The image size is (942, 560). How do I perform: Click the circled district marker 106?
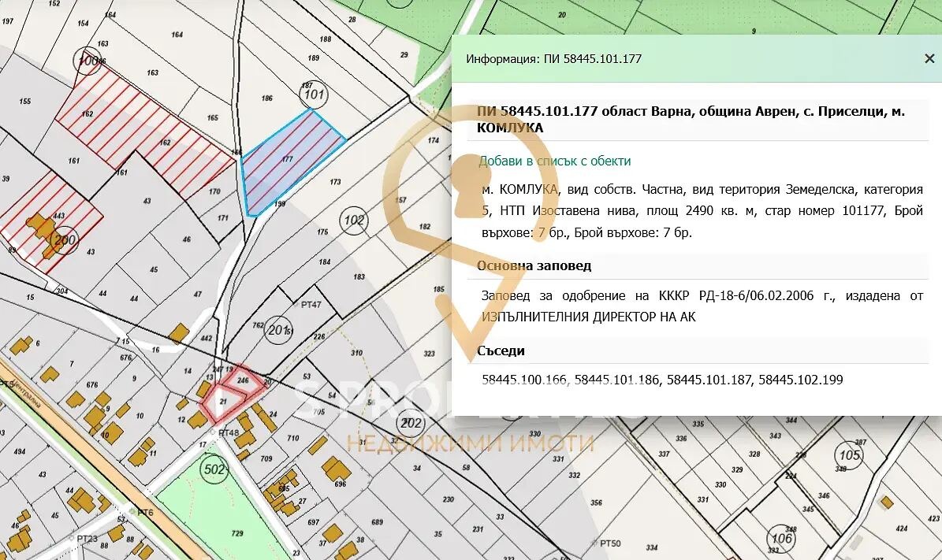tap(782, 539)
